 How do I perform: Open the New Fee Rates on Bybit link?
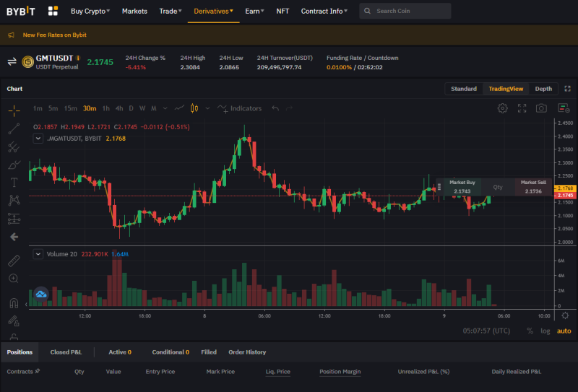[x=55, y=35]
